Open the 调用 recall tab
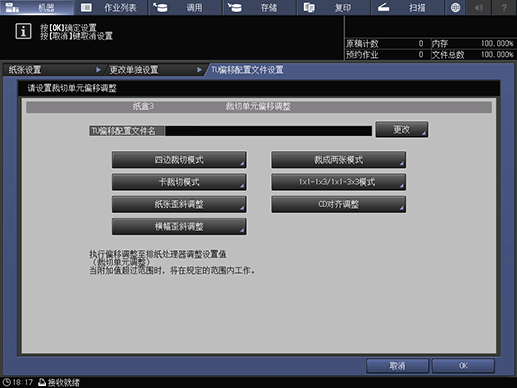Screen dimensions: 517x388 185,7
